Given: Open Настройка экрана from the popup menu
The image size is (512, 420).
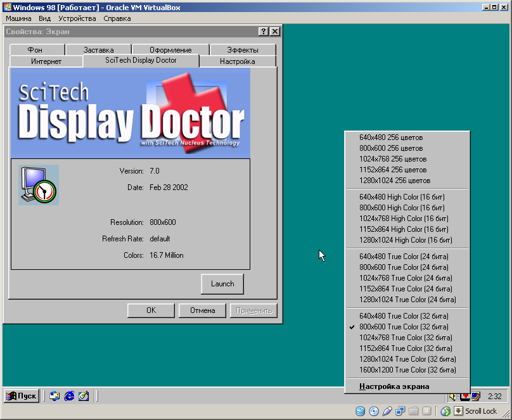Looking at the screenshot, I should coord(407,386).
